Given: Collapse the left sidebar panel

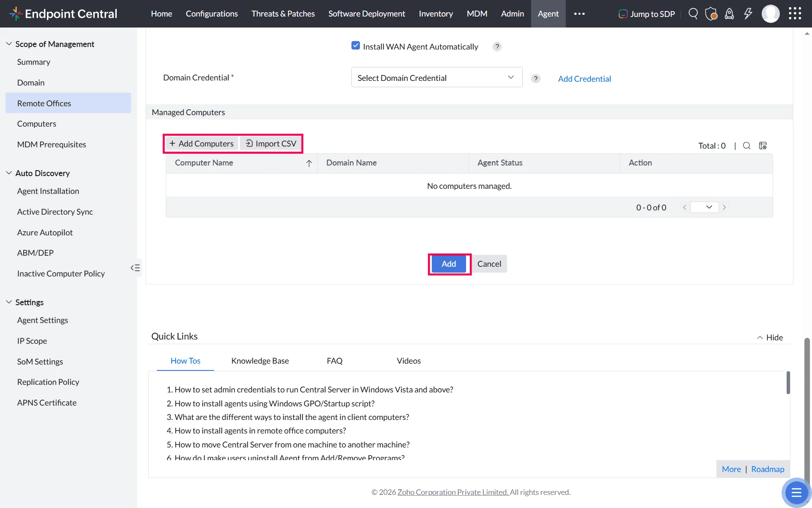Looking at the screenshot, I should coord(135,268).
